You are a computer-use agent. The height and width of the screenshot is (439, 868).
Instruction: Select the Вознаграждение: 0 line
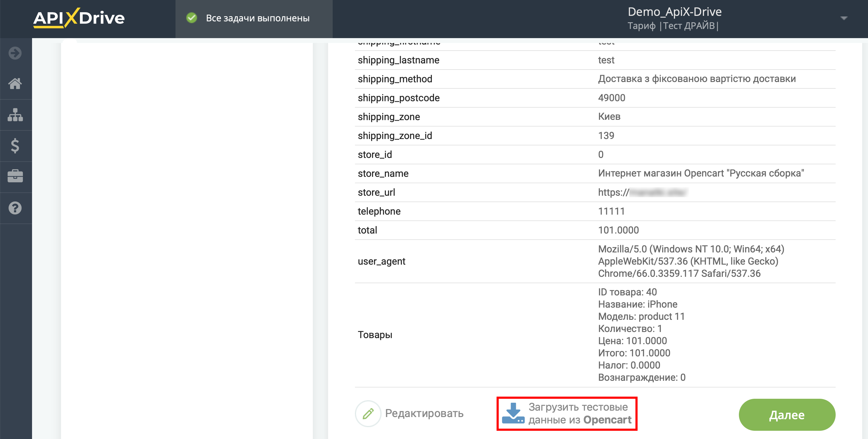pos(642,377)
